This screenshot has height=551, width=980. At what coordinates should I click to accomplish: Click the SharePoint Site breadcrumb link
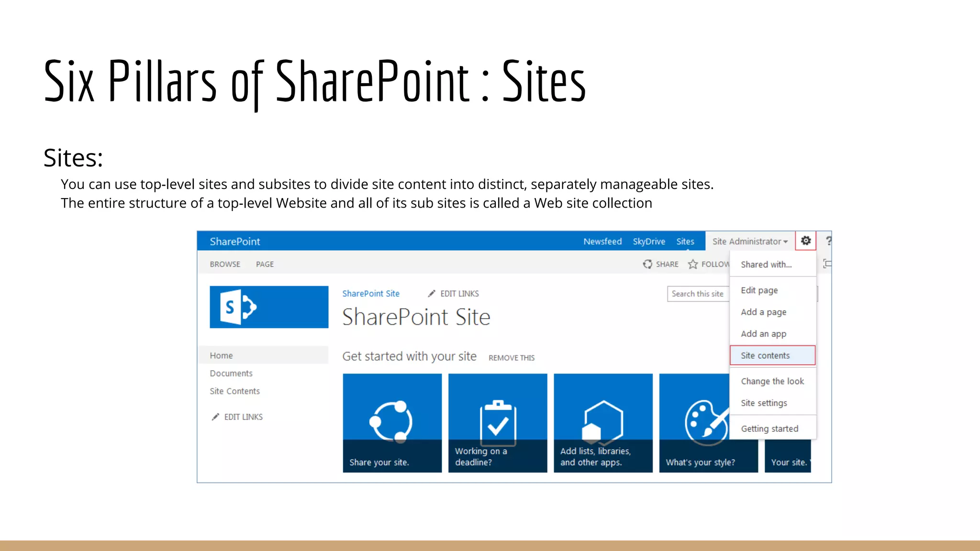[x=371, y=293]
